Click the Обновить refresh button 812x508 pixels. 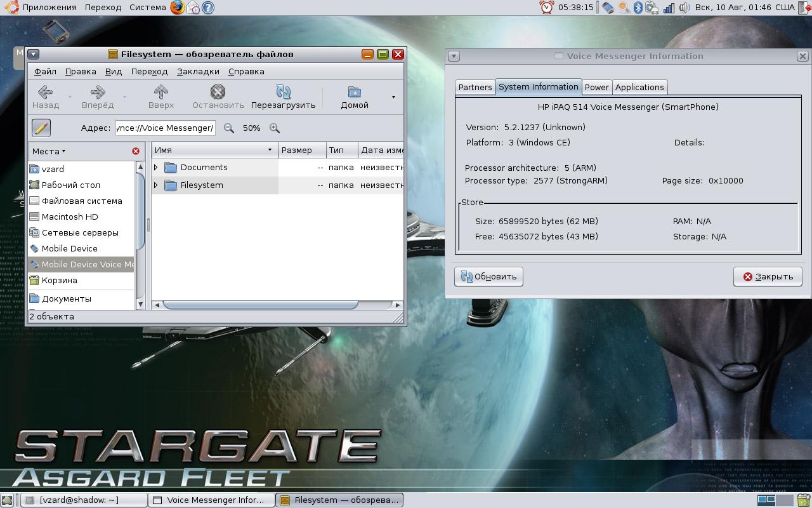488,276
